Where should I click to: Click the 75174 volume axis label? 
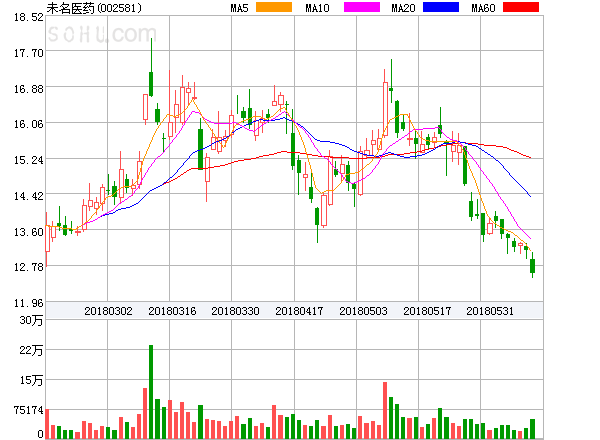29,410
